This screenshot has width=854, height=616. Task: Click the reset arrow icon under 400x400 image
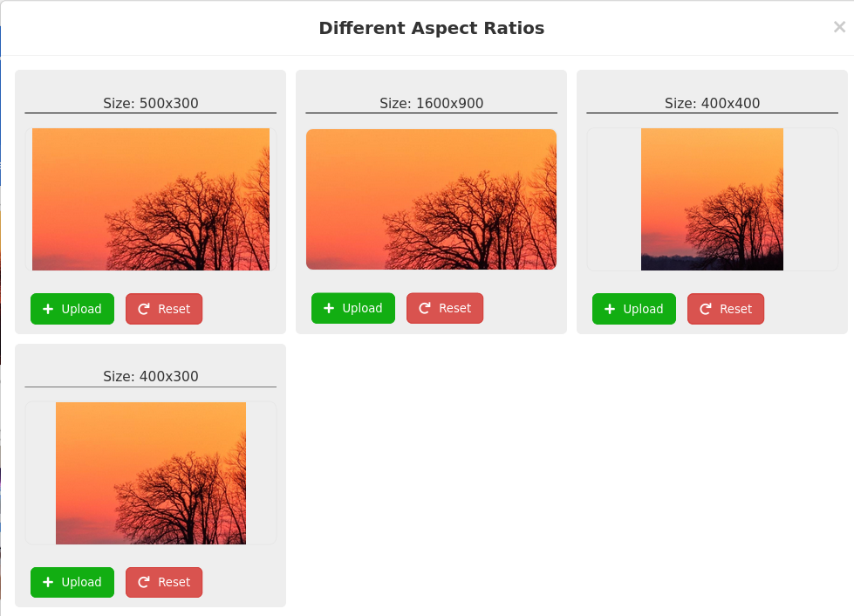(x=706, y=309)
